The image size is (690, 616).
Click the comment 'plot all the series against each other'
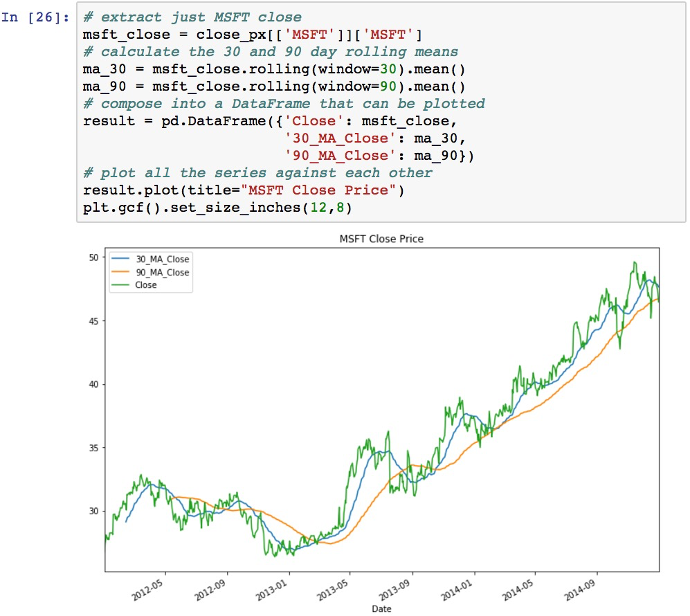257,172
